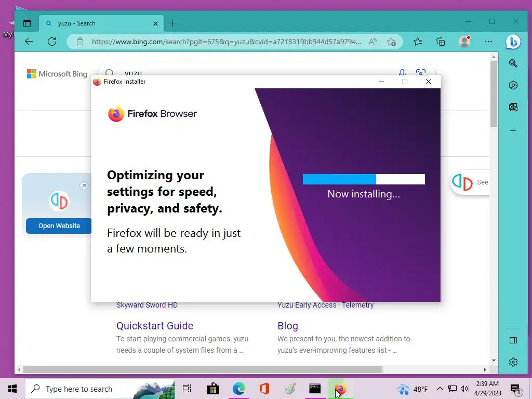Open the Telemetry link
Viewport: 532px width, 399px height.
pos(357,305)
